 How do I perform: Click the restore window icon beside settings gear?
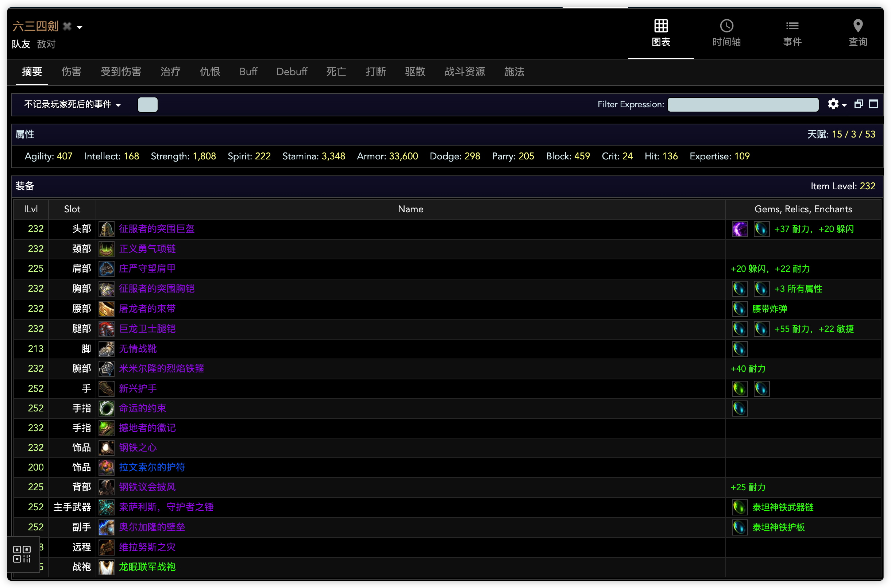859,104
